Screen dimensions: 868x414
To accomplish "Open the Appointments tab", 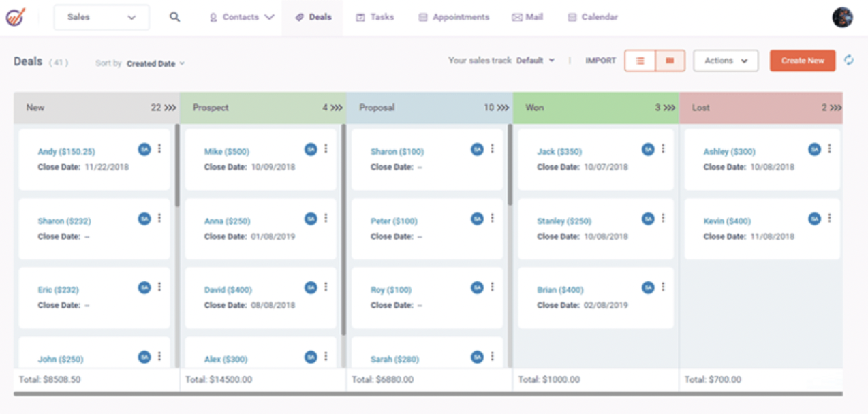I will click(454, 18).
